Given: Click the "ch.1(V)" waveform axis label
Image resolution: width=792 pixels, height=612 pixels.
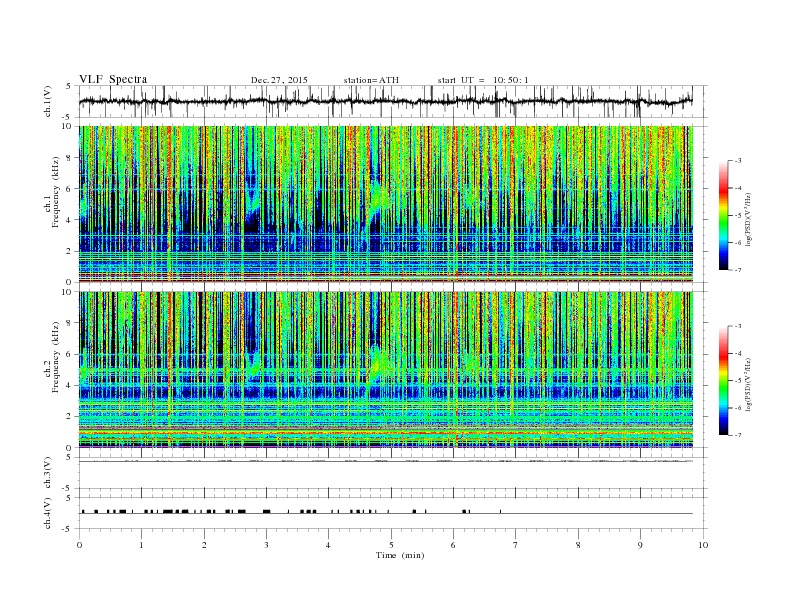Looking at the screenshot, I should tap(48, 101).
